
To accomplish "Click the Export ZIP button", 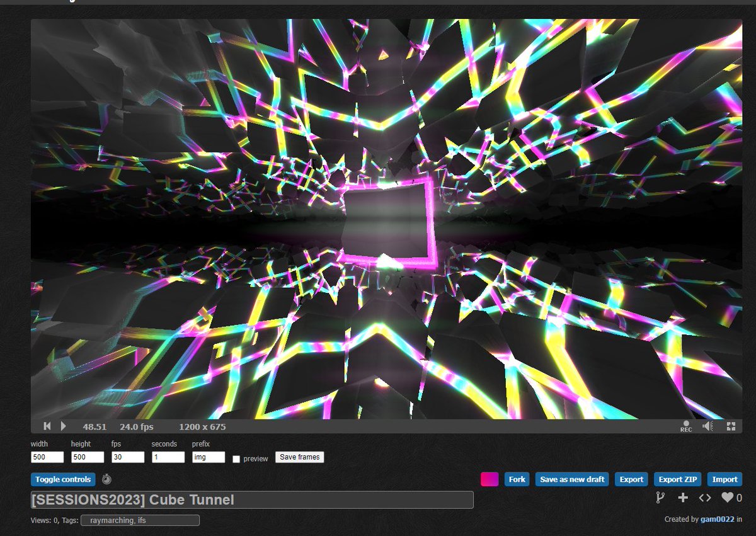I will (678, 479).
